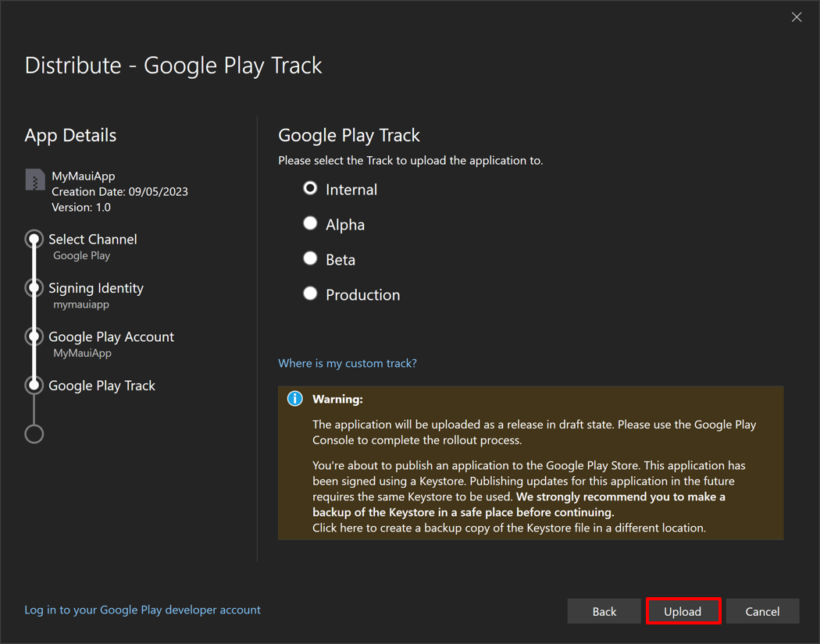Open the Where is my custom track link
The image size is (820, 644).
347,363
